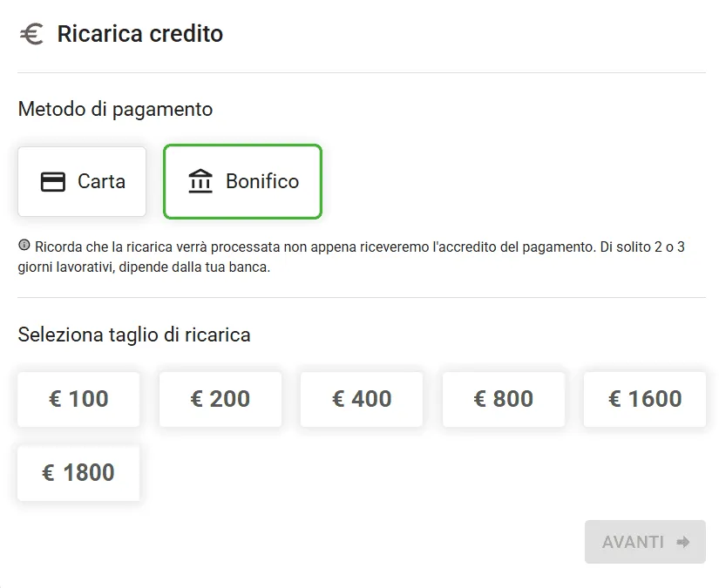Click the arrow icon on the AVANTI button
The height and width of the screenshot is (588, 719).
683,542
